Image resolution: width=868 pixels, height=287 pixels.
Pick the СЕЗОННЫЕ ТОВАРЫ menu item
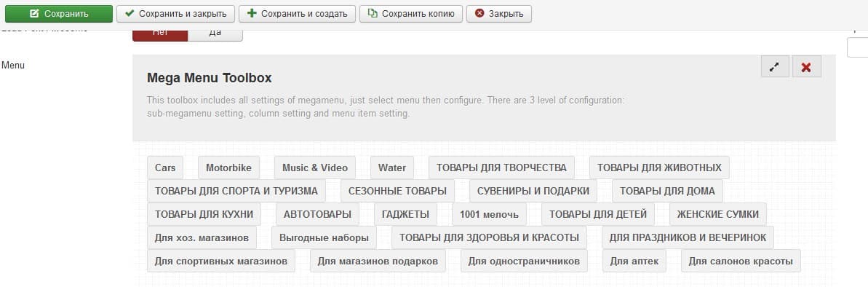tap(397, 191)
